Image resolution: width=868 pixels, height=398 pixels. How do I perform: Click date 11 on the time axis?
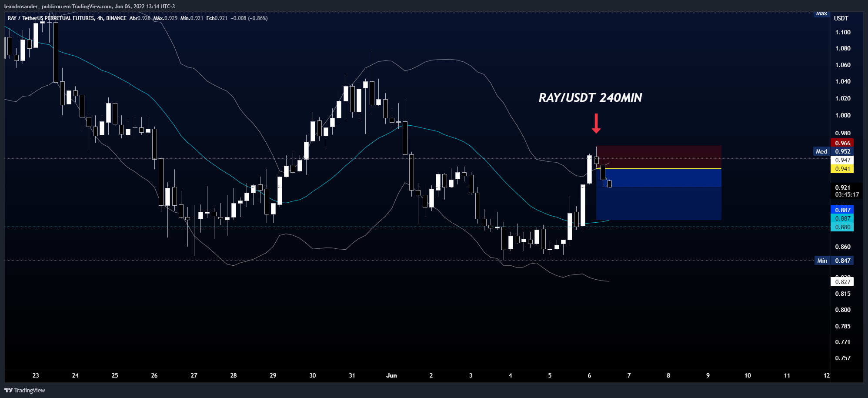pos(787,375)
